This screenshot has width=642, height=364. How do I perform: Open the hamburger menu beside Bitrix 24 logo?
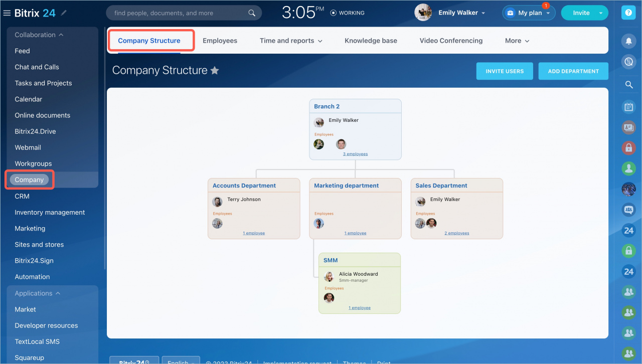tap(7, 13)
